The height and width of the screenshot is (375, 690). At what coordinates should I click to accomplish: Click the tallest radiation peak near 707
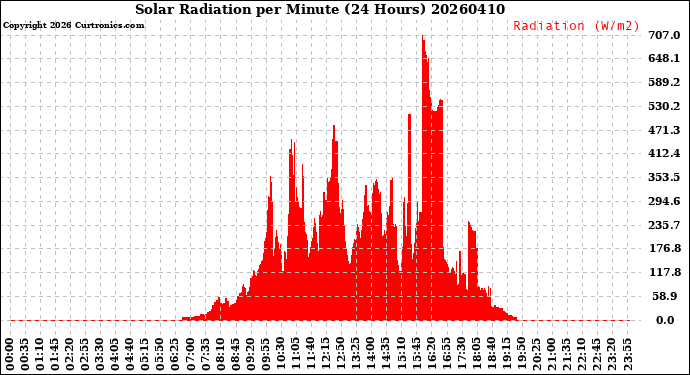click(423, 37)
